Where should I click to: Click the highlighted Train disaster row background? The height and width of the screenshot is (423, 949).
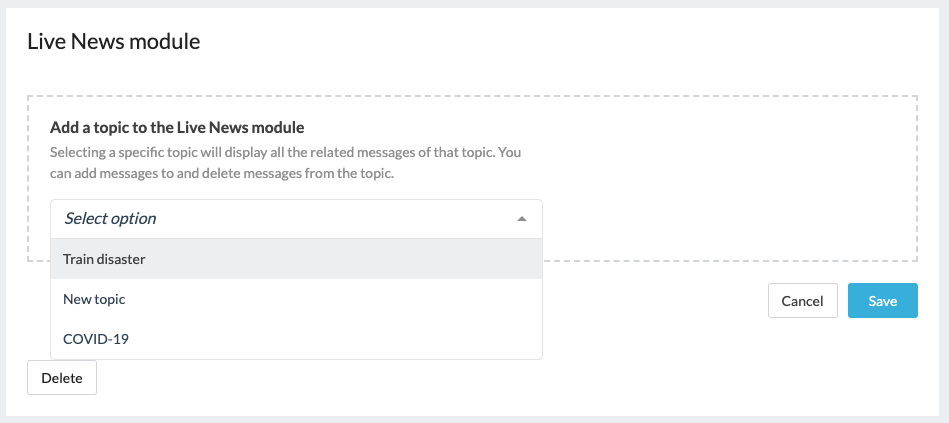[x=339, y=259]
